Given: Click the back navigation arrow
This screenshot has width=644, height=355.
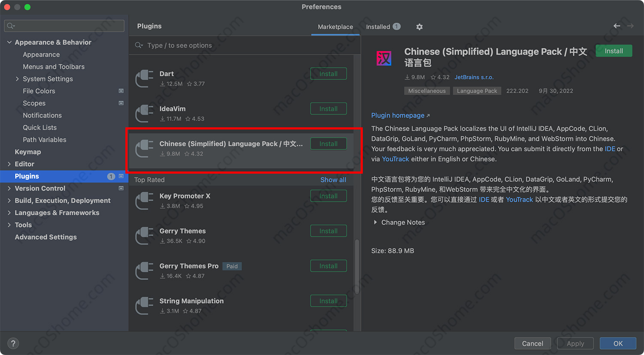Looking at the screenshot, I should coord(617,26).
